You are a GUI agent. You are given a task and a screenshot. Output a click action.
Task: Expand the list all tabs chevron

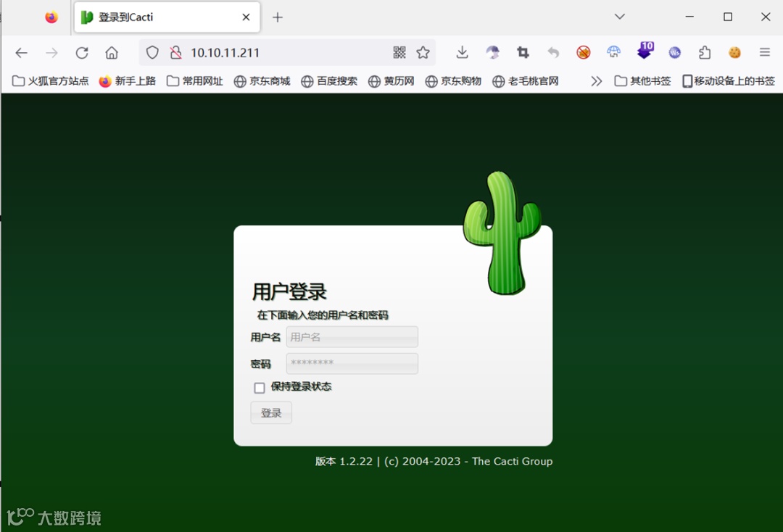click(x=620, y=17)
